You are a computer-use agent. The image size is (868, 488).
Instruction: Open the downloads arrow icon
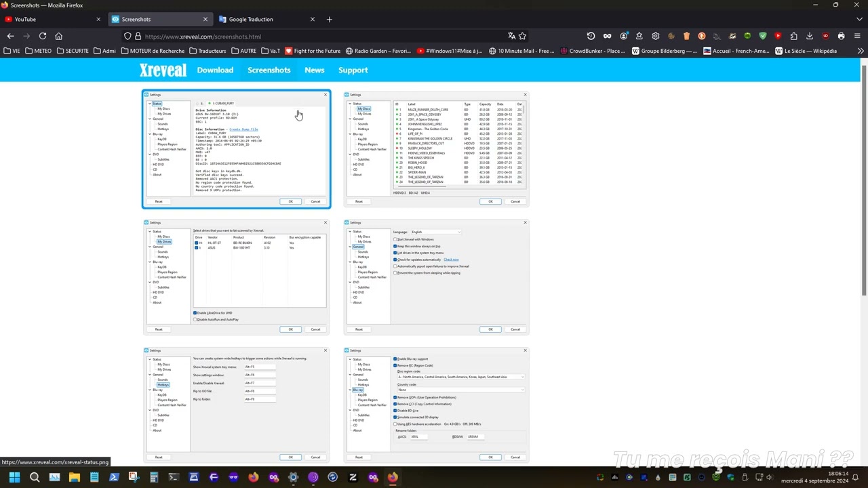[810, 36]
